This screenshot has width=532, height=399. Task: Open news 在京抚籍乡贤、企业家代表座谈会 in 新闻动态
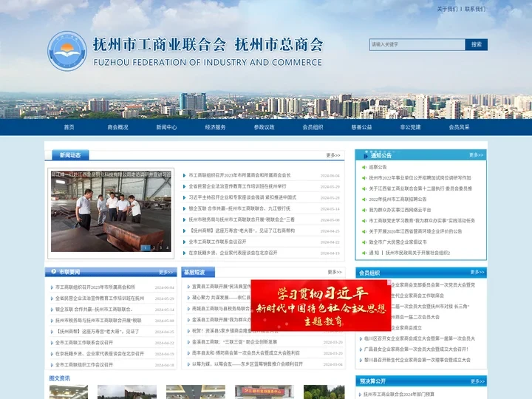(x=233, y=253)
